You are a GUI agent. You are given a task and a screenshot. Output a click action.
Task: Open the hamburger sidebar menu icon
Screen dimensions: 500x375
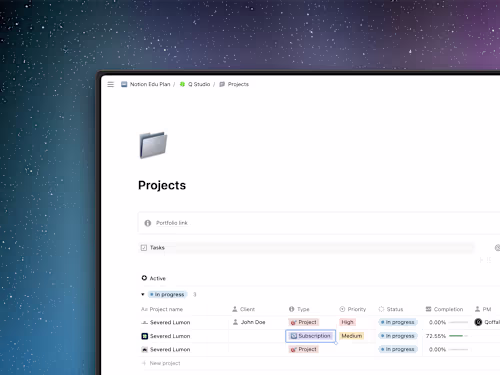coord(111,84)
